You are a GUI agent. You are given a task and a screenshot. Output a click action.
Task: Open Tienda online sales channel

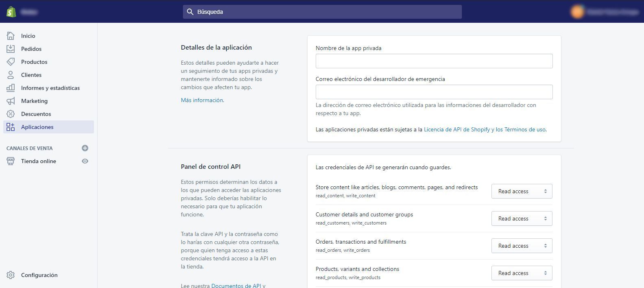pos(39,161)
